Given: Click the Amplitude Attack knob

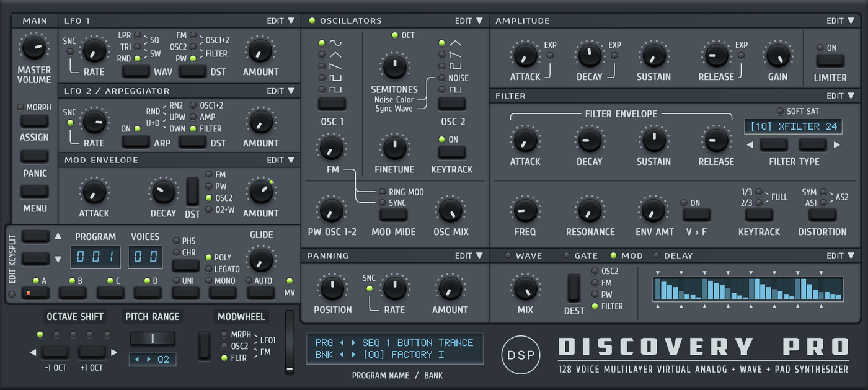Looking at the screenshot, I should [x=525, y=55].
